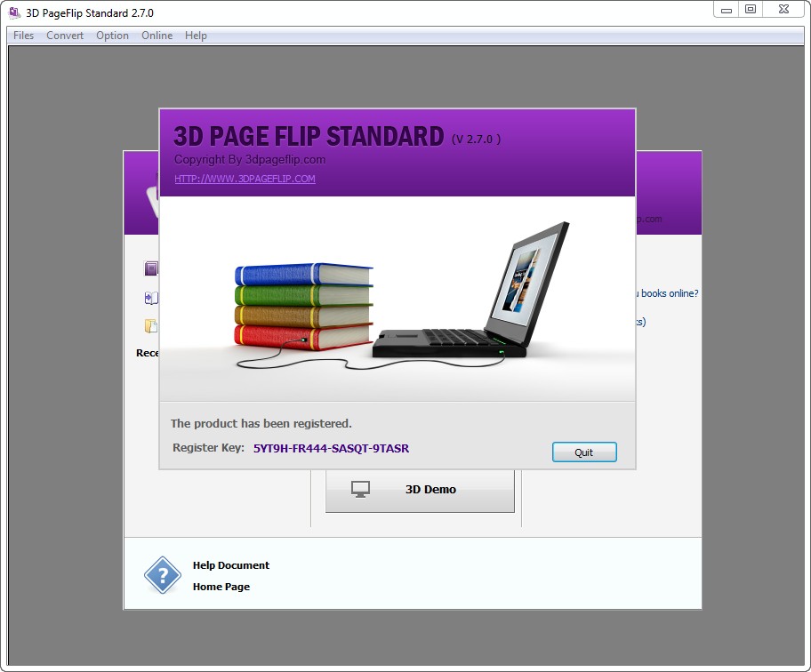Click the Quit button in the About dialog
The width and height of the screenshot is (811, 672).
point(584,452)
